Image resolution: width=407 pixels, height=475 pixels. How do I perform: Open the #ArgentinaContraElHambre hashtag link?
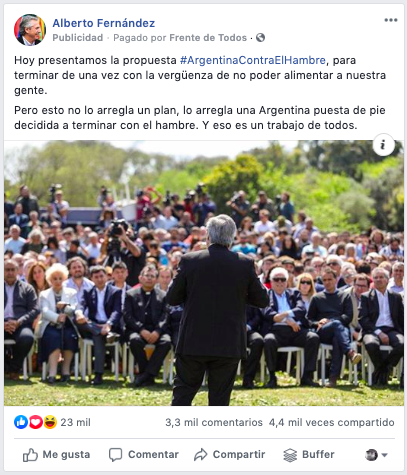253,60
